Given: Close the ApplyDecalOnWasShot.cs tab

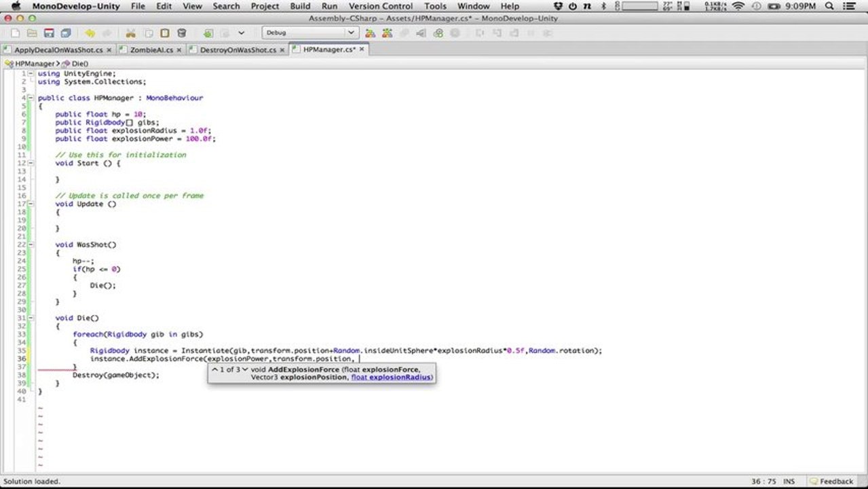Looking at the screenshot, I should (109, 50).
